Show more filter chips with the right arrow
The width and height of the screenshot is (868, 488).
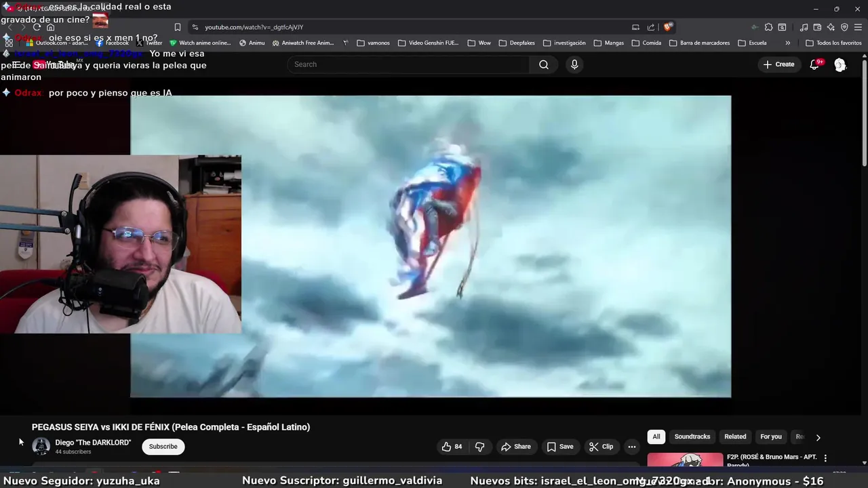818,437
